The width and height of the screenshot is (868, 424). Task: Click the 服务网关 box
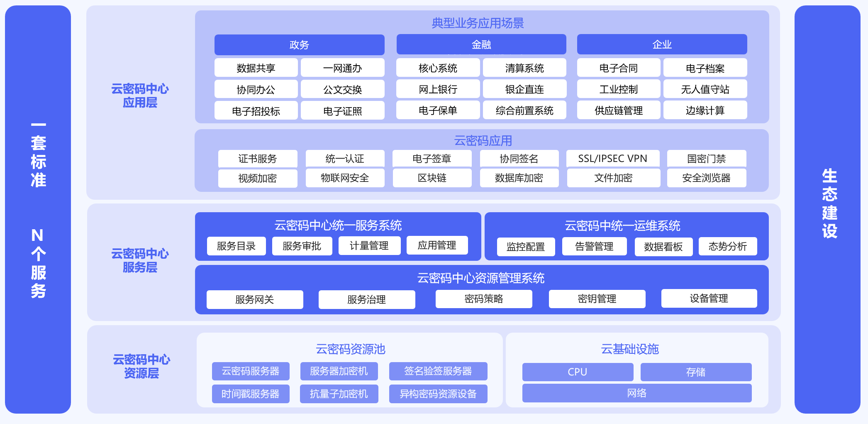(254, 299)
